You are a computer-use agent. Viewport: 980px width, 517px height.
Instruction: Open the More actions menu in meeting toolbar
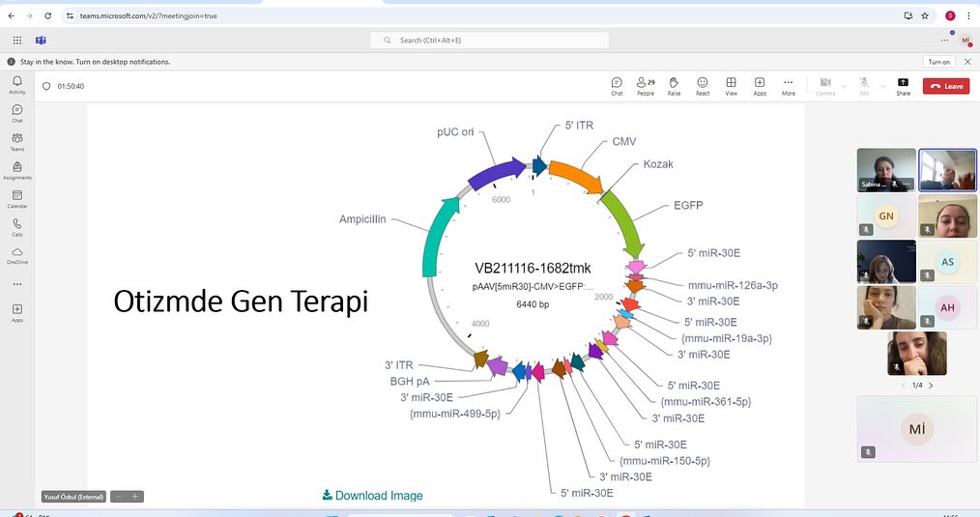click(x=789, y=86)
